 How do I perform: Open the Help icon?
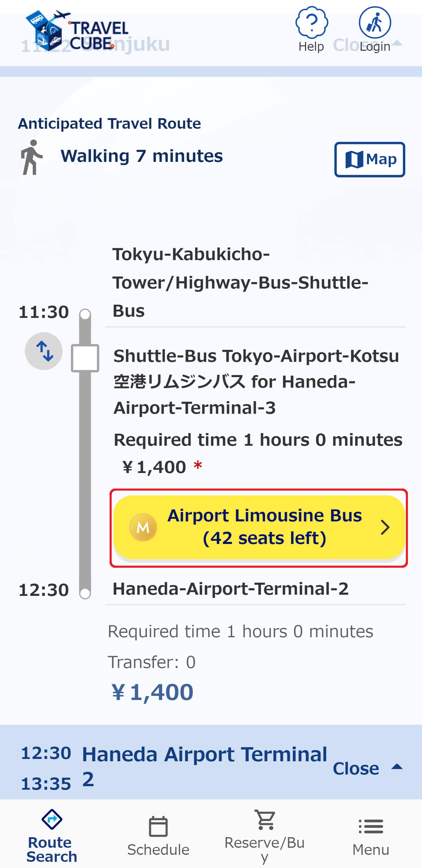coord(312,23)
